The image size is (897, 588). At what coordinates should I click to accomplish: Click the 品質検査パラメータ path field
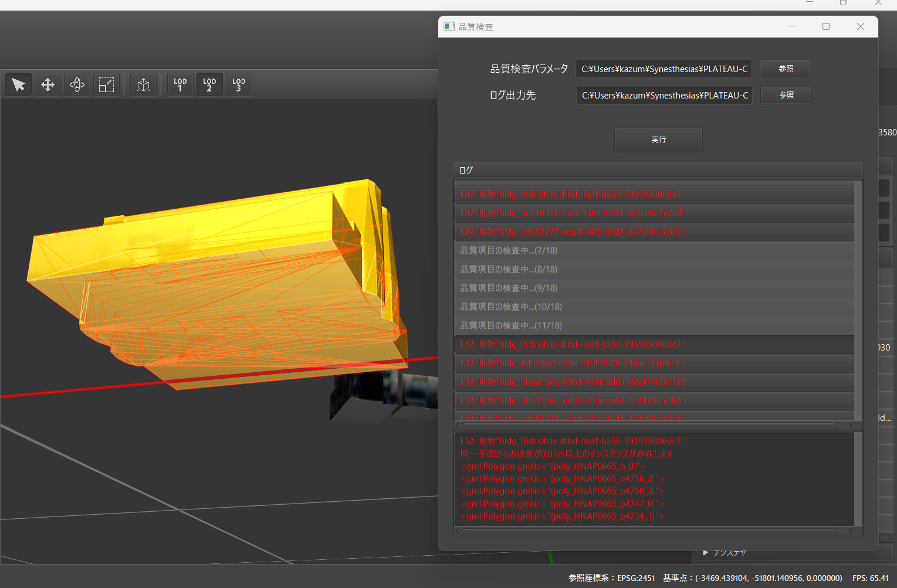click(x=664, y=69)
